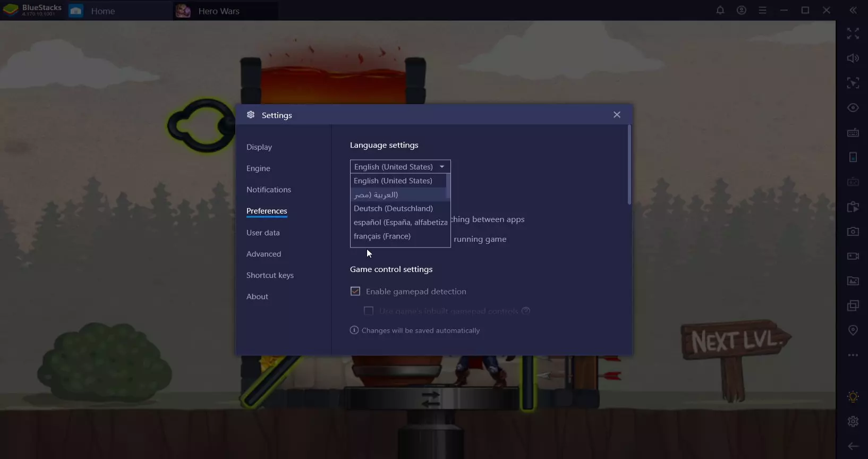Choose français (France) language option
The image size is (868, 459).
(382, 236)
